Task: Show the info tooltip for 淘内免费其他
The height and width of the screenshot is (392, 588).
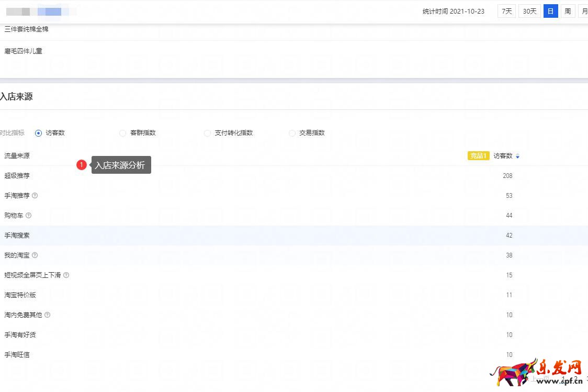Action: pyautogui.click(x=48, y=315)
